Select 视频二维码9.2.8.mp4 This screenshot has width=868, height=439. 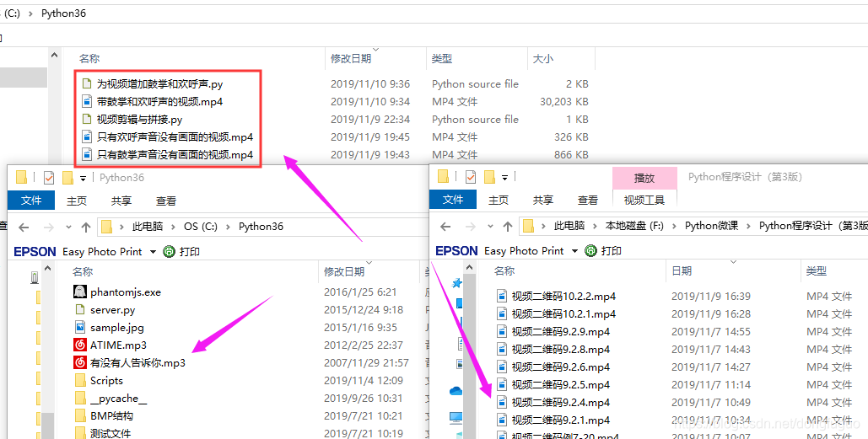tap(561, 350)
